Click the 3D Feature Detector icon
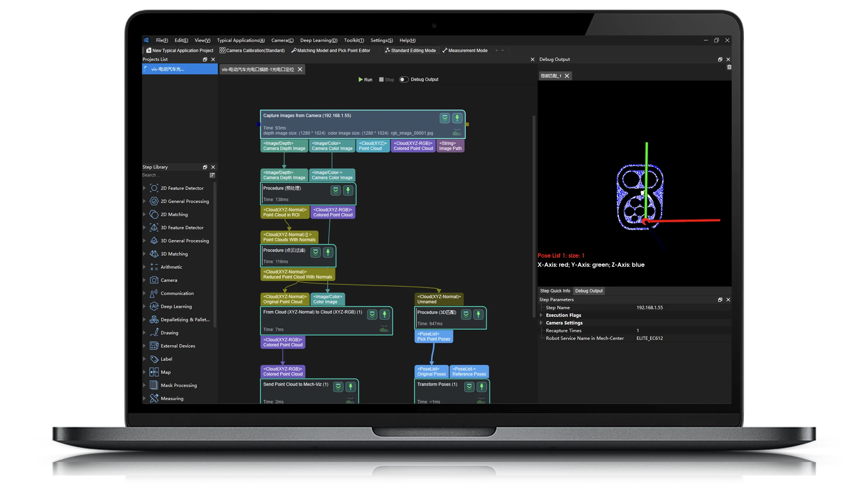Image resolution: width=868 pixels, height=488 pixels. tap(154, 227)
